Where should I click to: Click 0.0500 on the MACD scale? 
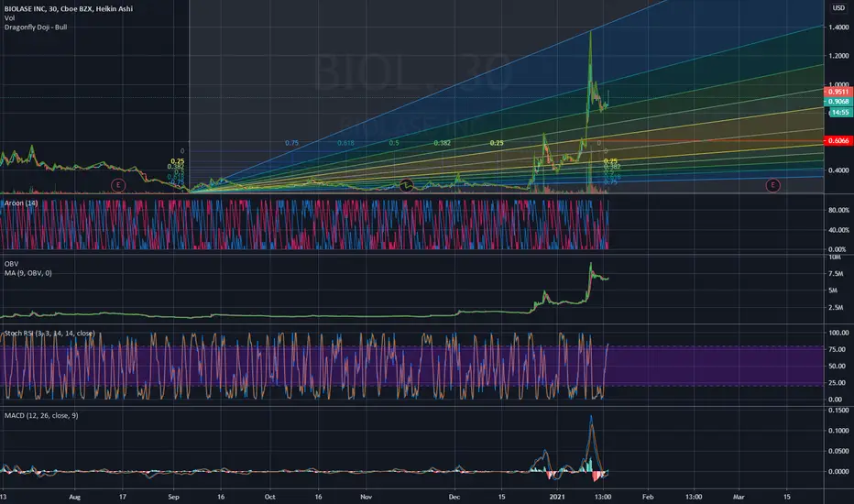pyautogui.click(x=838, y=451)
